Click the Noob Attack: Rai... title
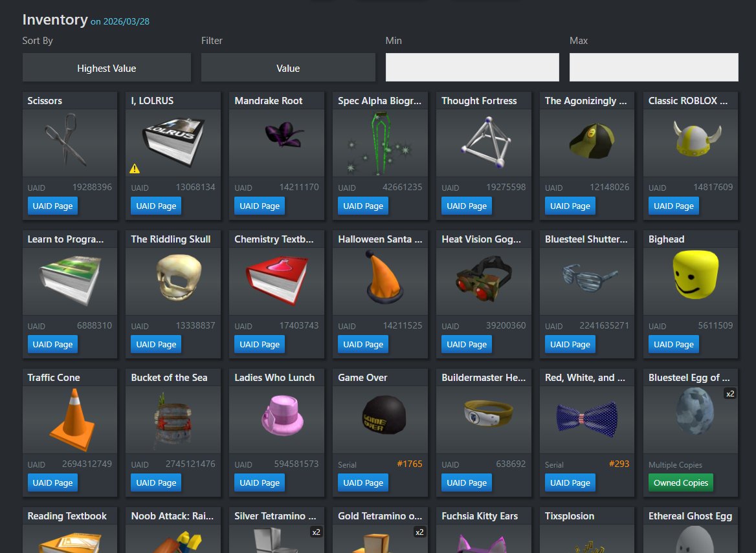 (172, 516)
